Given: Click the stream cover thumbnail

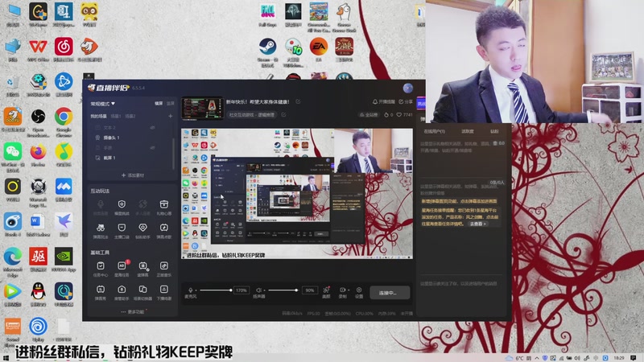Looking at the screenshot, I should click(203, 108).
